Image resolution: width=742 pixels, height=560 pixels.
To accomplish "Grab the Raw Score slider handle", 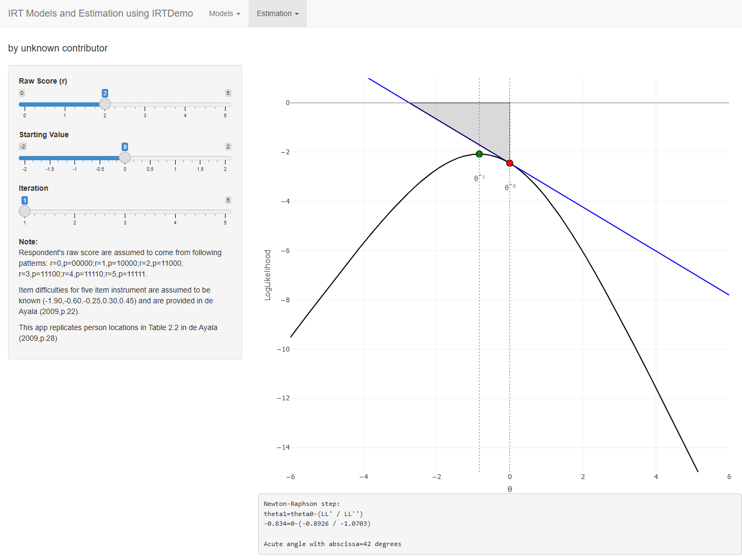I will tap(105, 104).
